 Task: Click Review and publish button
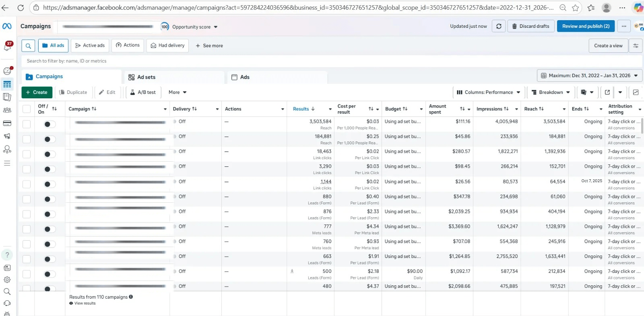coord(586,26)
